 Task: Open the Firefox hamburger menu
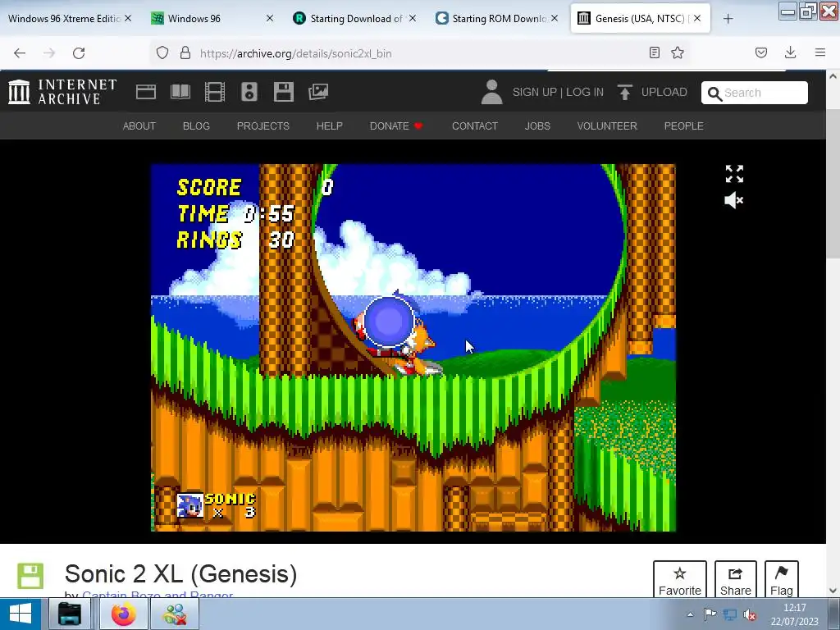[820, 52]
